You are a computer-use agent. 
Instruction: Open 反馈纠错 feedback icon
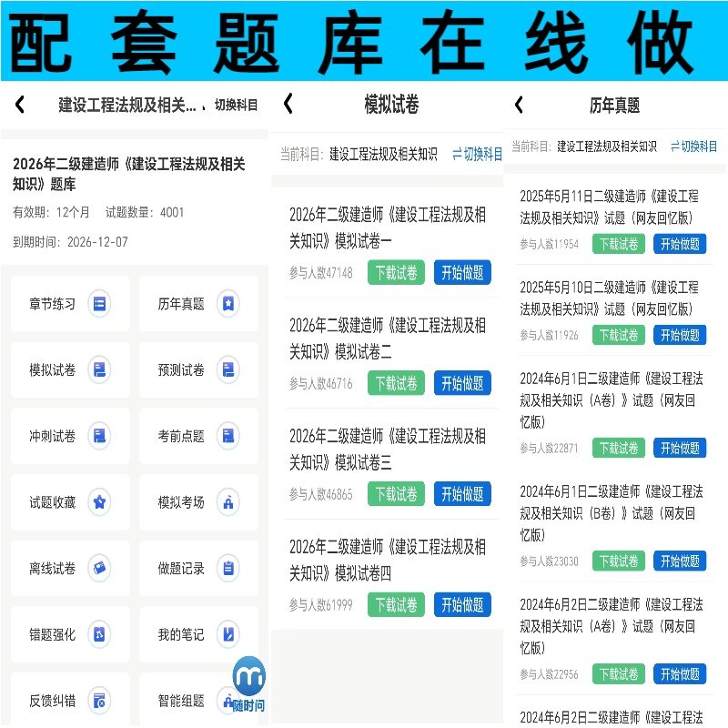[x=99, y=701]
